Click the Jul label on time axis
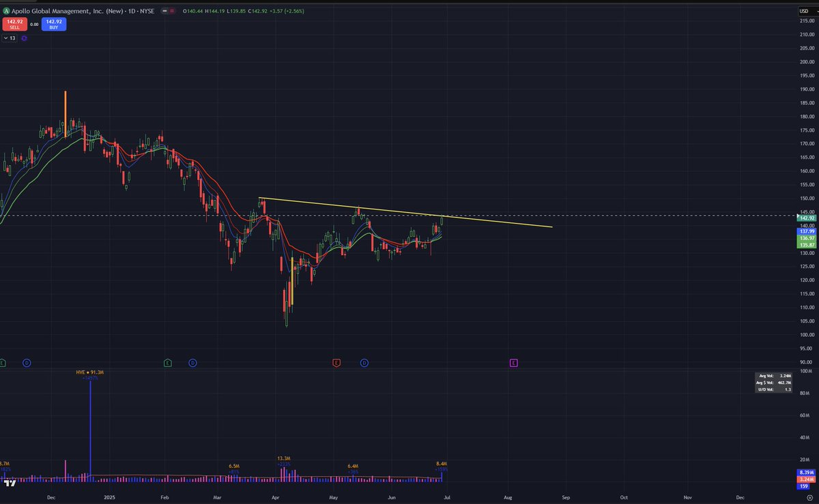The height and width of the screenshot is (504, 819). pos(446,498)
